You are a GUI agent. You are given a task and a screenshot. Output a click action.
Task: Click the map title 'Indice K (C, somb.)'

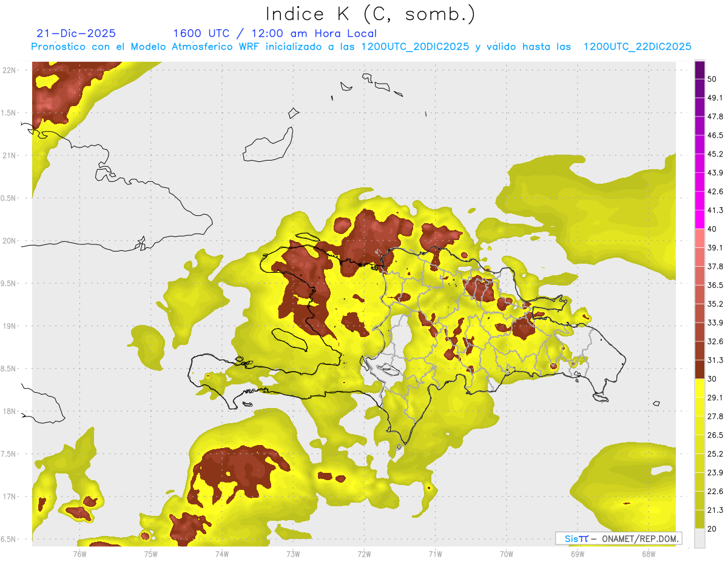370,14
